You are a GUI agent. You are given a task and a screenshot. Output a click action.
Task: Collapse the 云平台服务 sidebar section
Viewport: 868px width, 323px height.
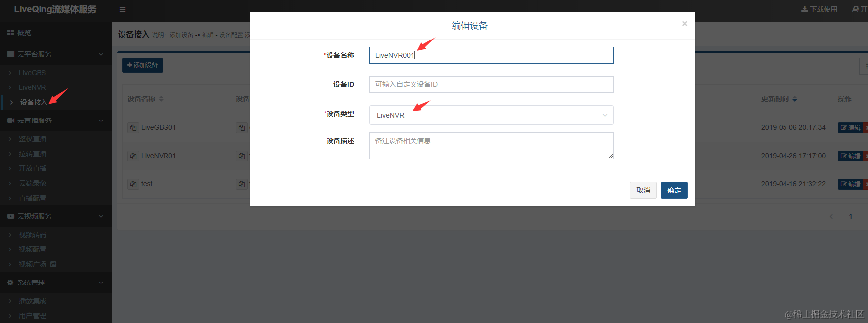click(56, 54)
